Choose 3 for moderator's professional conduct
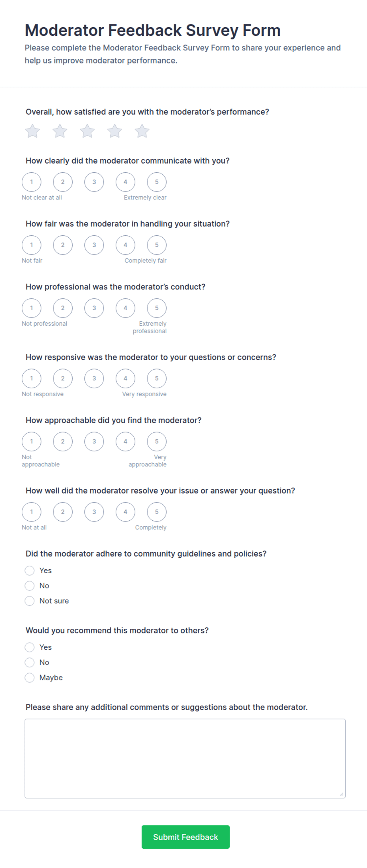Viewport: 367px width, 868px height. point(94,308)
